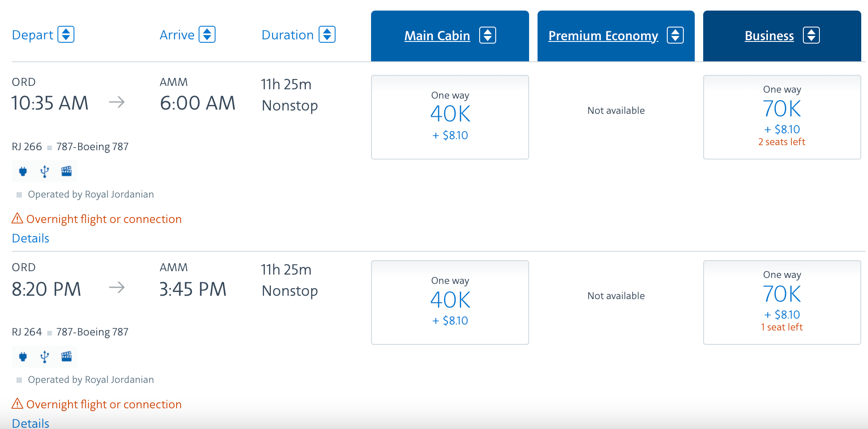
Task: Click the in-flight entertainment icon for RJ 266
Action: pyautogui.click(x=66, y=171)
